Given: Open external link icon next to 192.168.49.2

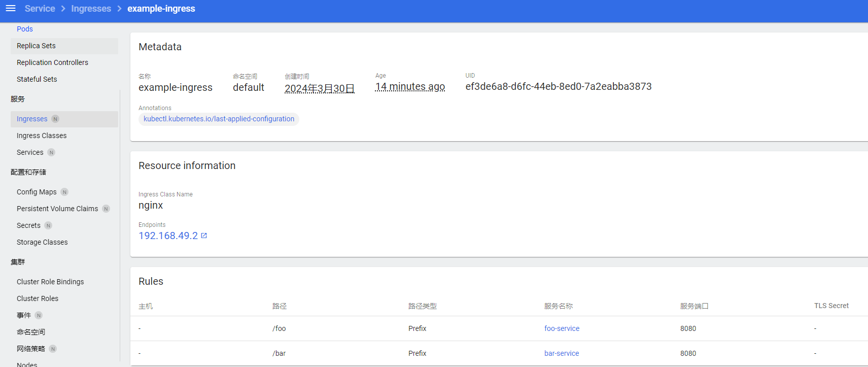Looking at the screenshot, I should (204, 236).
